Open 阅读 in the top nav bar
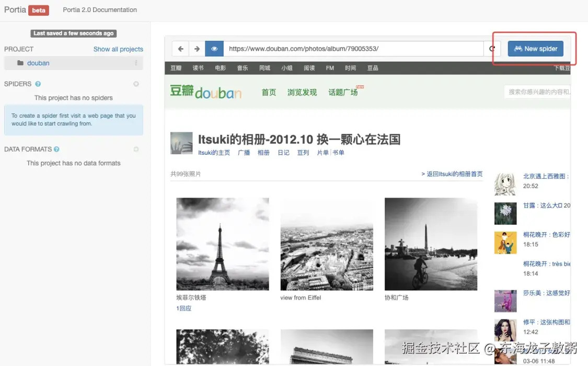This screenshot has height=366, width=588. (309, 68)
